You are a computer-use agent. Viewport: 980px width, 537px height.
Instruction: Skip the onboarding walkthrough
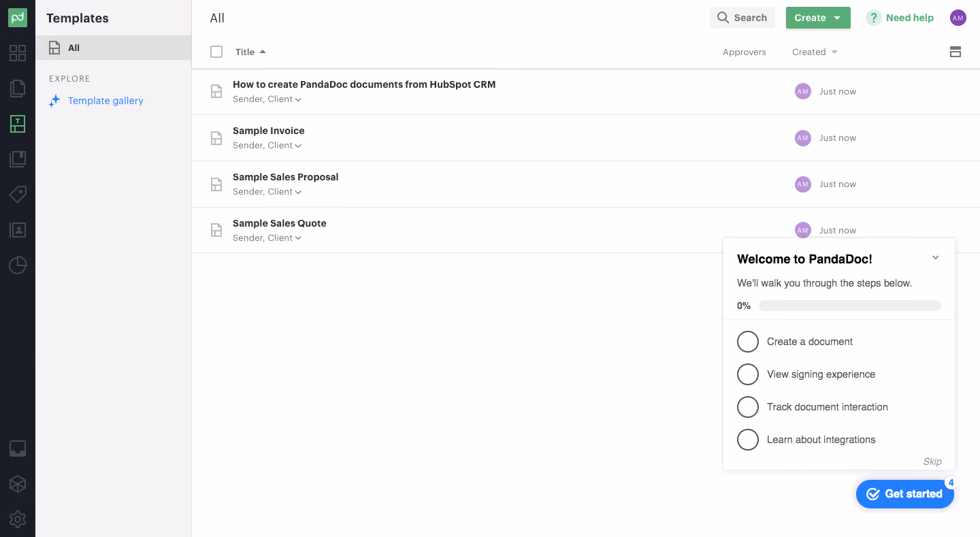pos(932,461)
